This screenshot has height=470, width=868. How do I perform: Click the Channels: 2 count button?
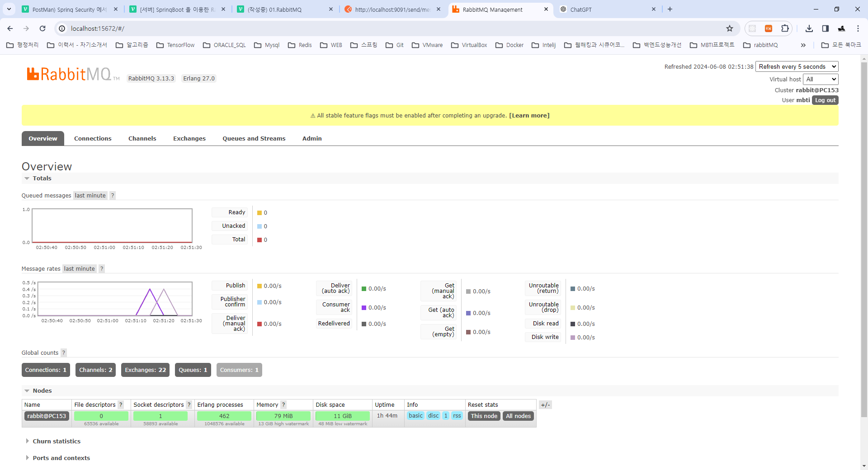point(96,370)
